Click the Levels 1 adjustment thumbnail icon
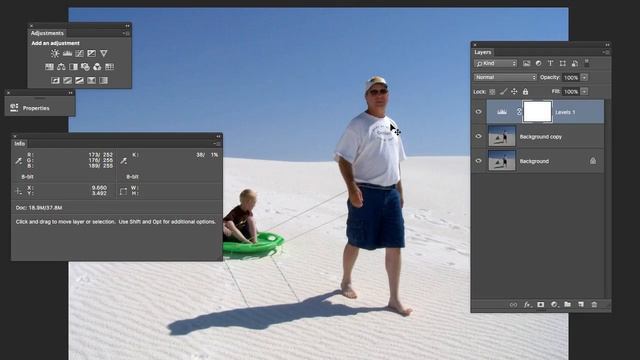 pos(502,112)
